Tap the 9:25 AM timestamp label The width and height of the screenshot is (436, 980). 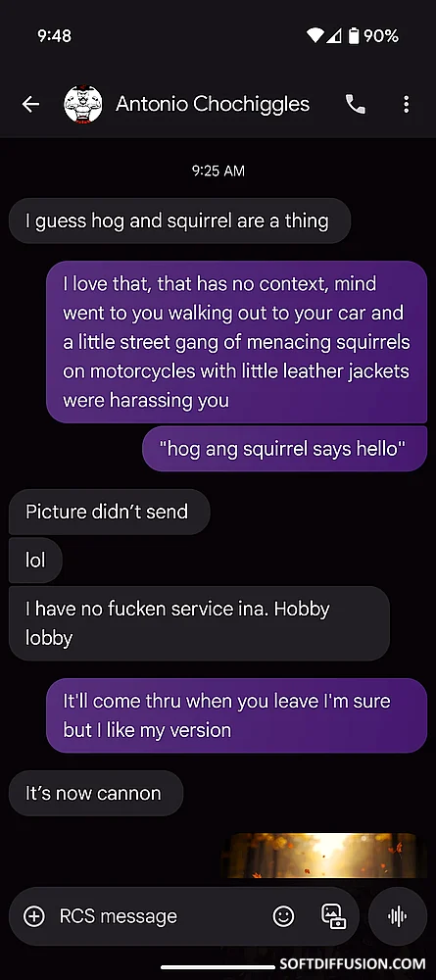(x=218, y=171)
